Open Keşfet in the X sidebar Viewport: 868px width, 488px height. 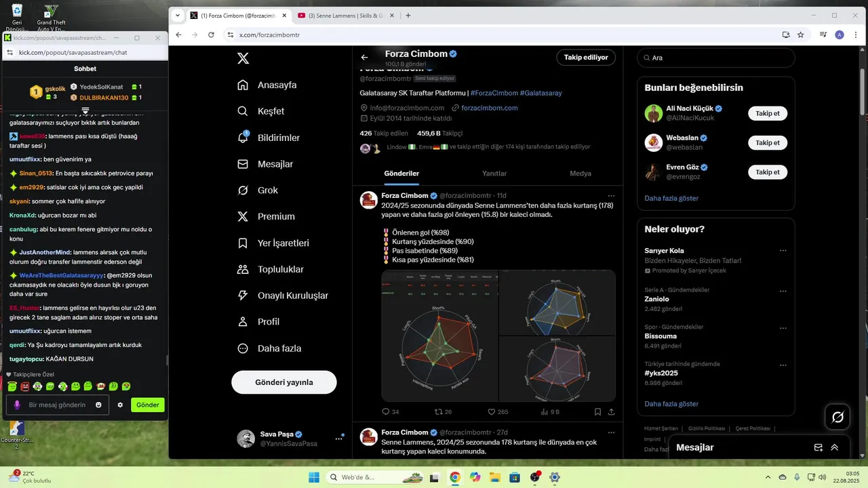pyautogui.click(x=261, y=111)
